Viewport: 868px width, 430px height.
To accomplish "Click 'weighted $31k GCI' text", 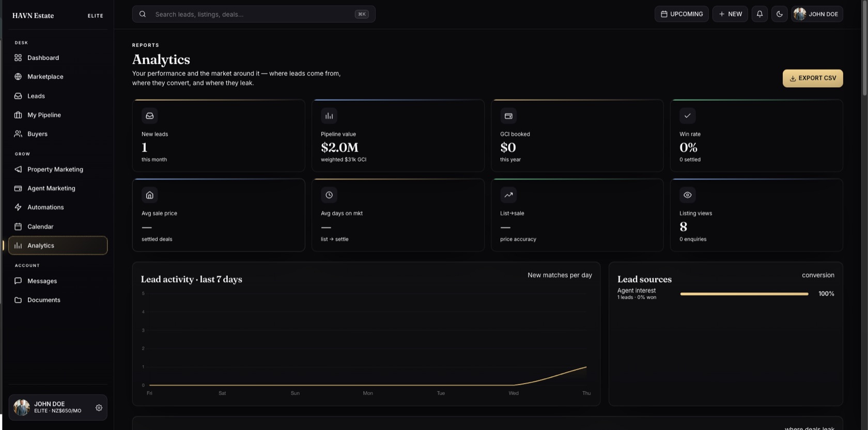I will (344, 160).
